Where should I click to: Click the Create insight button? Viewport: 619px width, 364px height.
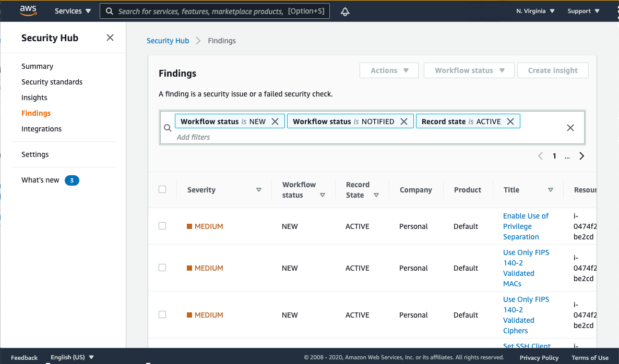coord(553,70)
